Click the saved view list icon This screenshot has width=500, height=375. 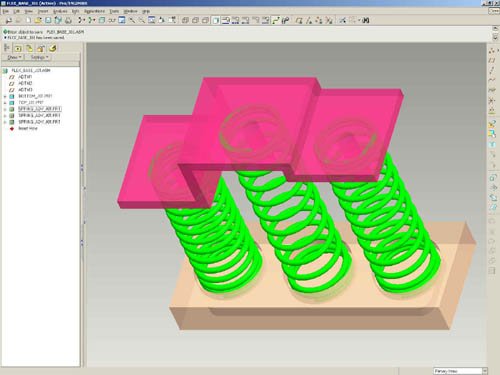point(172,20)
